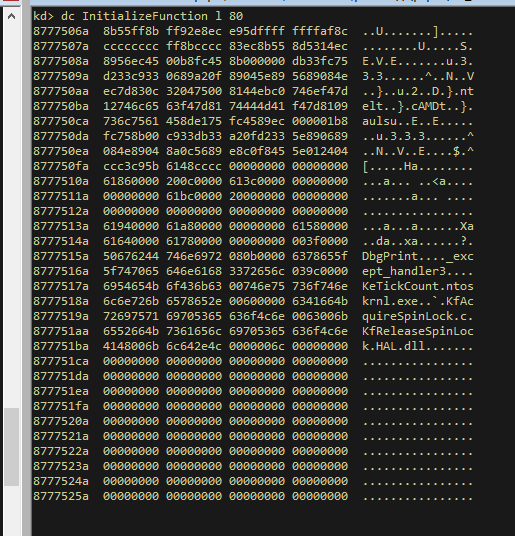Click hex value c933db33
Screen dimensions: 515x536
point(194,136)
